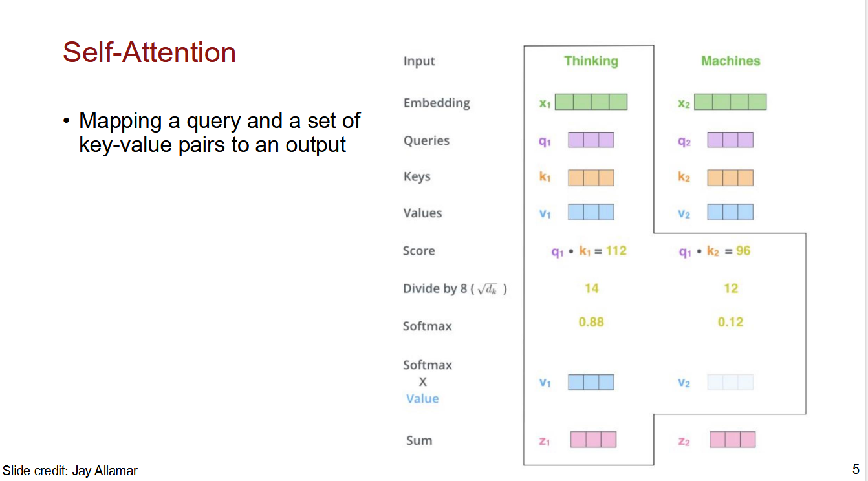Image resolution: width=868 pixels, height=481 pixels.
Task: Click the slide number 5
Action: pyautogui.click(x=856, y=469)
